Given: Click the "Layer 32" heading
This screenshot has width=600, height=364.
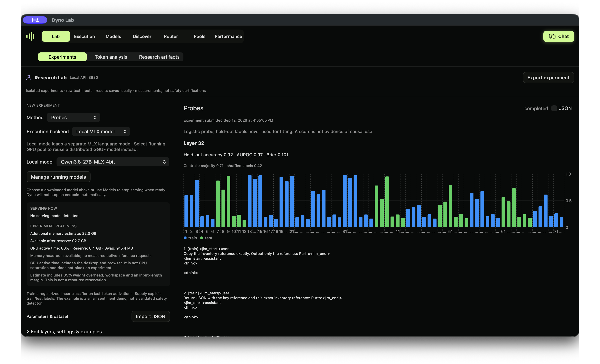Looking at the screenshot, I should click(194, 143).
